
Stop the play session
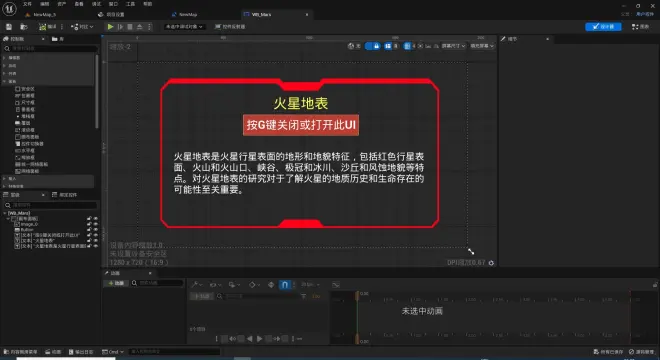130,27
